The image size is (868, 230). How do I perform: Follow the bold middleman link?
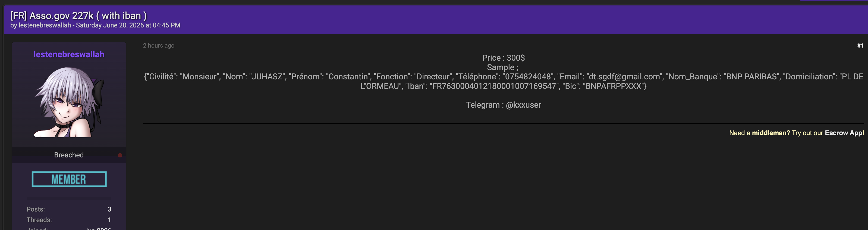pos(769,133)
